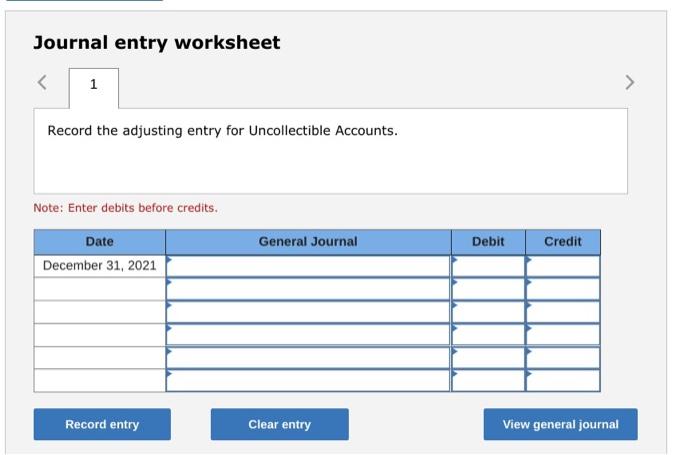This screenshot has width=700, height=455.
Task: Click Debit field in December 31 row
Action: (488, 266)
